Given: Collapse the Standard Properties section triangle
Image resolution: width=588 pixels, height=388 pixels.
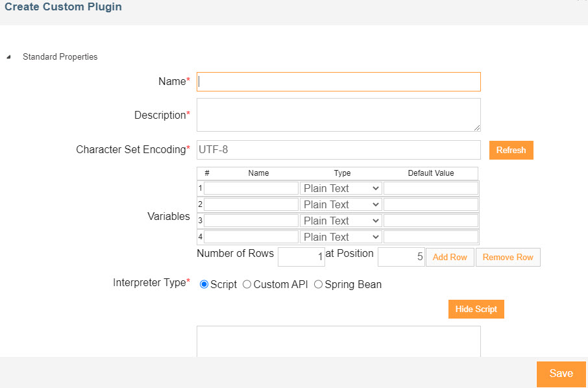Looking at the screenshot, I should click(8, 57).
